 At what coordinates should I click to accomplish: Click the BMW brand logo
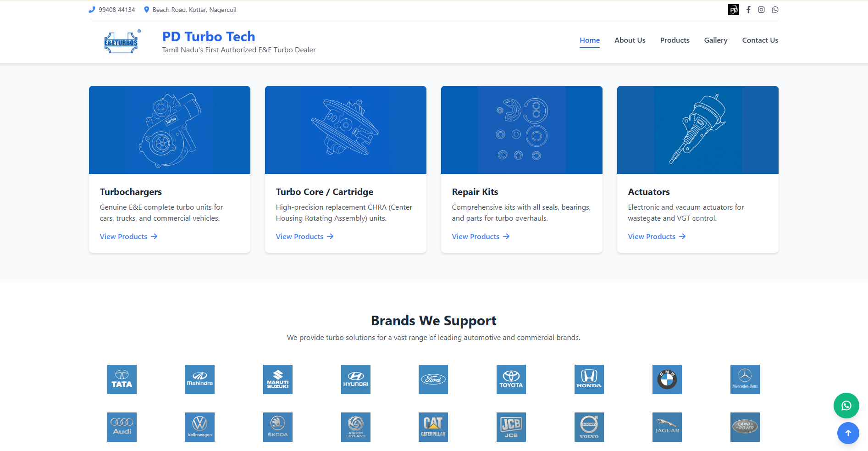[667, 379]
